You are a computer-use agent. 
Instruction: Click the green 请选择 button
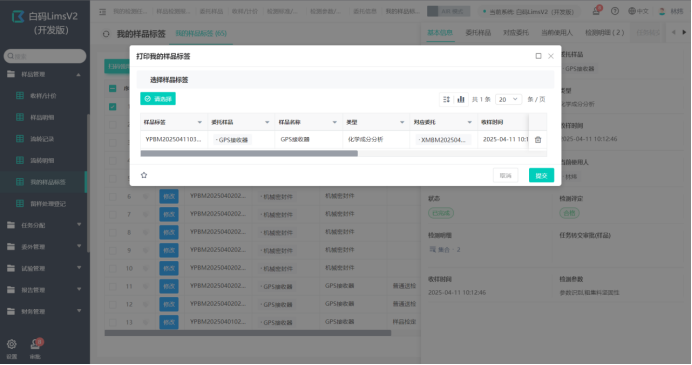[158, 99]
